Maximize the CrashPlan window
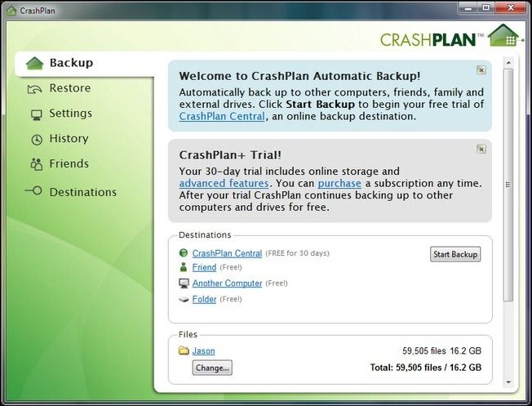Viewport: 532px width, 406px height. (485, 7)
